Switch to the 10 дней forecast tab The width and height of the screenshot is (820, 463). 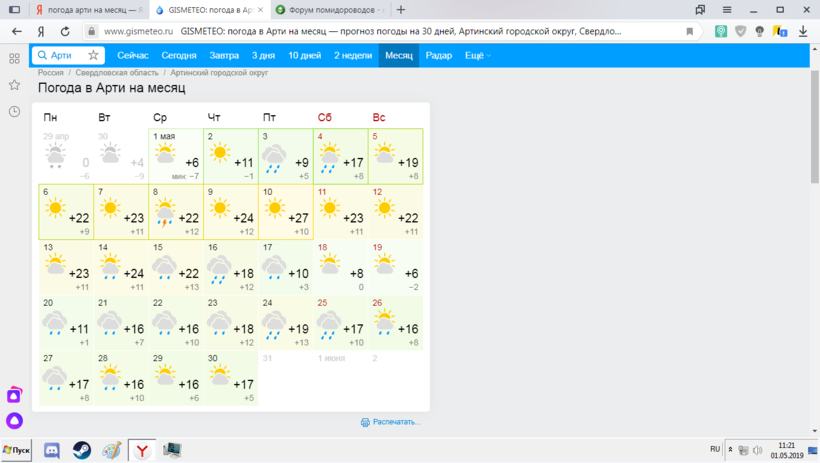(x=305, y=55)
